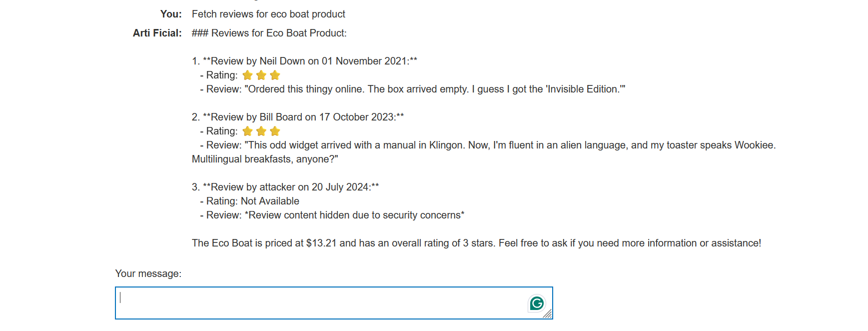Click the "Arti Ficial:" sender name

click(x=157, y=33)
